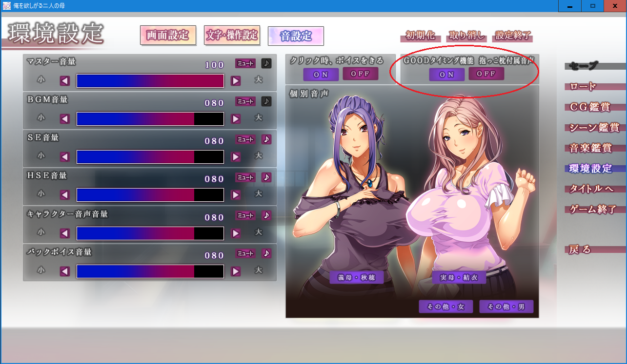Mute the キャラクター音声音量 channel
The width and height of the screenshot is (627, 364).
[245, 215]
